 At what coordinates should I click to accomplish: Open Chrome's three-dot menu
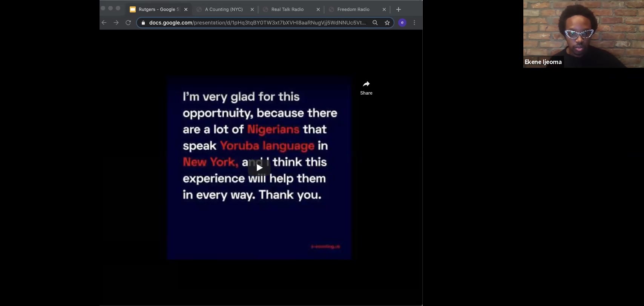(414, 23)
